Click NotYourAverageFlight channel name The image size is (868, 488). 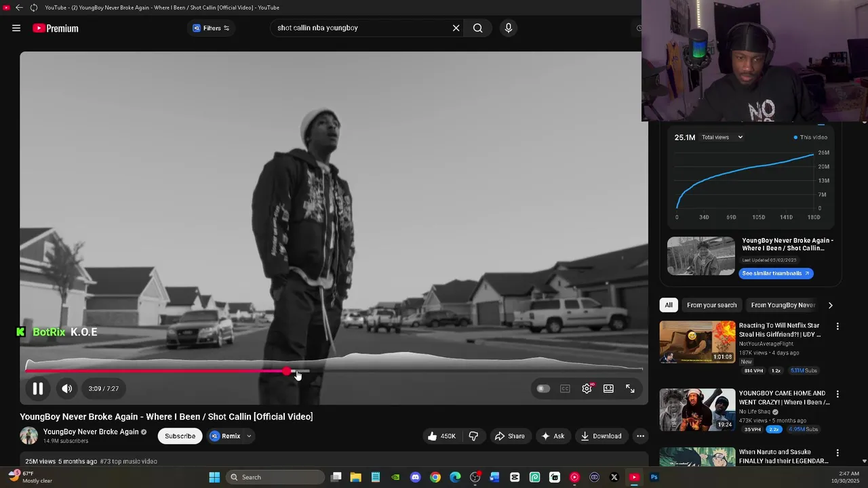(768, 344)
